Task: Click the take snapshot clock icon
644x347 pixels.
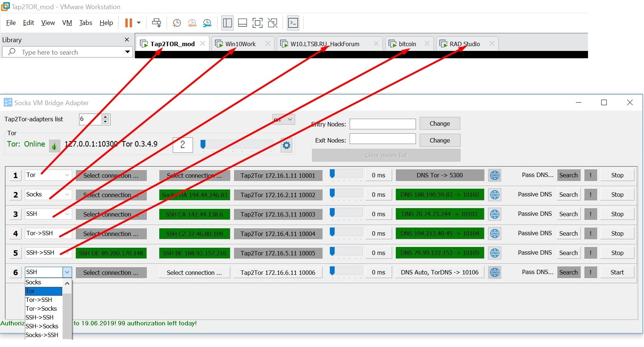Action: (176, 23)
